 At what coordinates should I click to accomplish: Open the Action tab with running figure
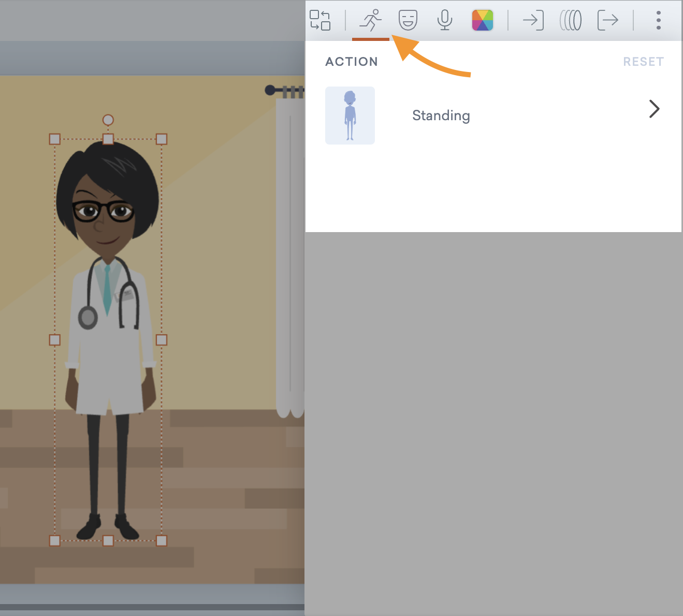click(371, 21)
